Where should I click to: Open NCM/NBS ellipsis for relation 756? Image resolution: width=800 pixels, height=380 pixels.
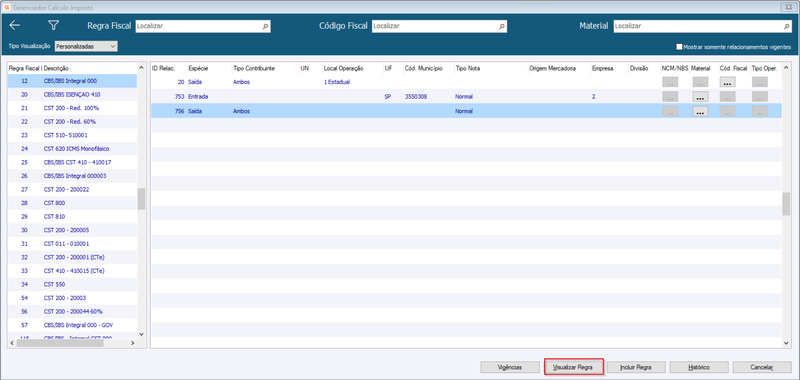click(x=670, y=111)
